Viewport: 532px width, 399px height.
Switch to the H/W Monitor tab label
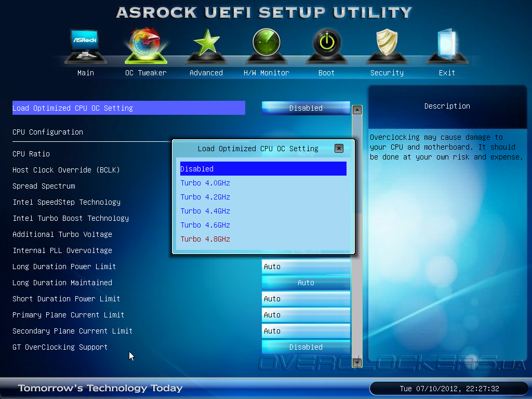[x=267, y=73]
